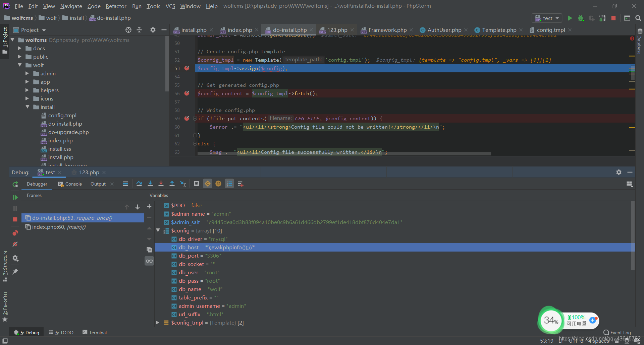Toggle sort variables numbered list icon
This screenshot has width=644, height=345.
coord(229,184)
